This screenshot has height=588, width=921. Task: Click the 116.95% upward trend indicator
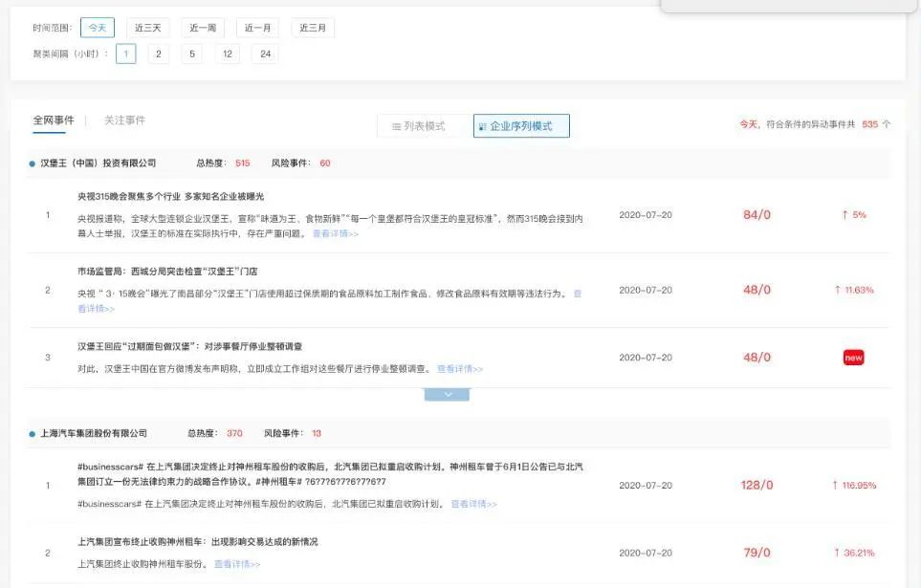coord(854,486)
